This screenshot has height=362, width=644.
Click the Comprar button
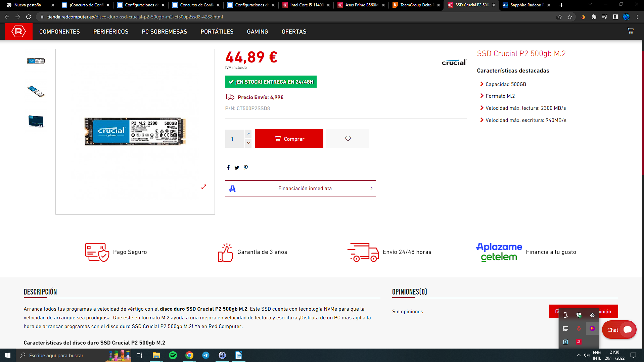(289, 139)
